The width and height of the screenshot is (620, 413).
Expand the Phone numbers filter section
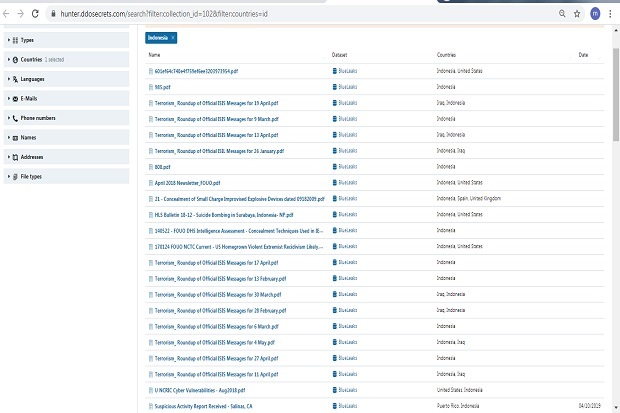66,118
